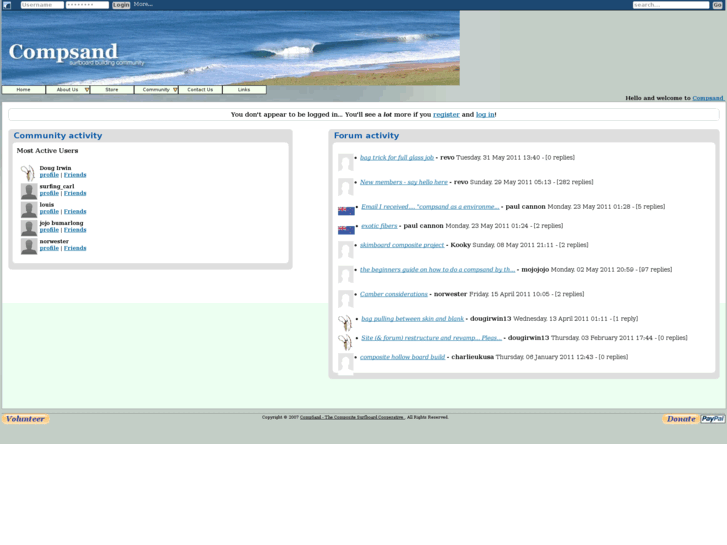727x545 pixels.
Task: Open jojo bumarlong's avatar image
Action: 29,228
